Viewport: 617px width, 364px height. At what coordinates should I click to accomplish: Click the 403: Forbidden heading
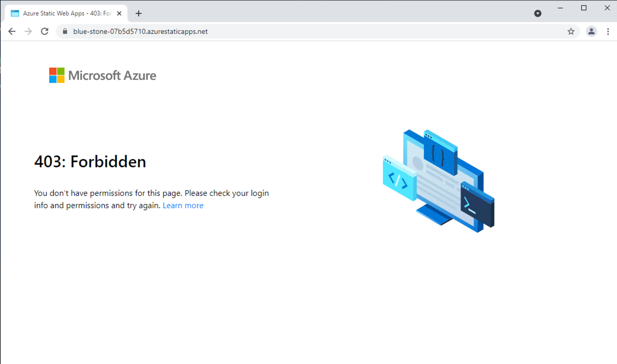(x=90, y=162)
